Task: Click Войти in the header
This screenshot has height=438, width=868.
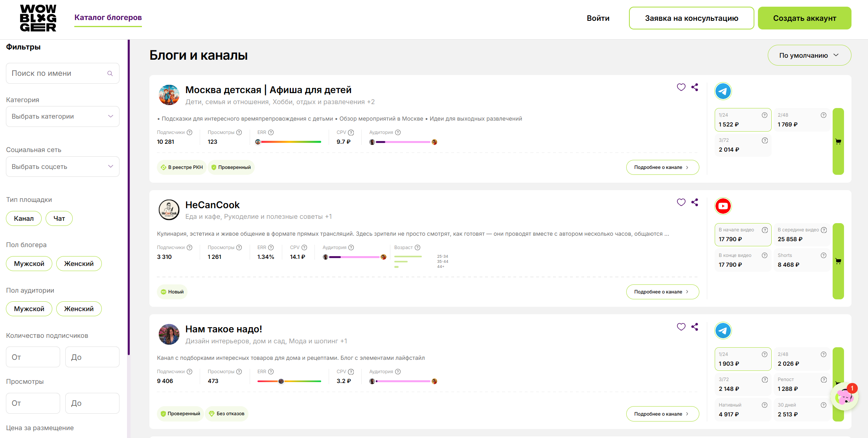Action: 598,18
